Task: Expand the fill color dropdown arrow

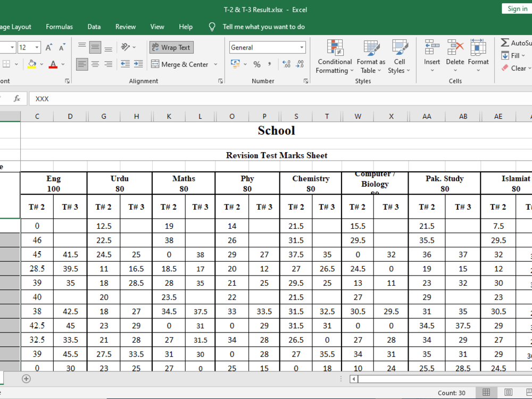Action: coord(41,64)
